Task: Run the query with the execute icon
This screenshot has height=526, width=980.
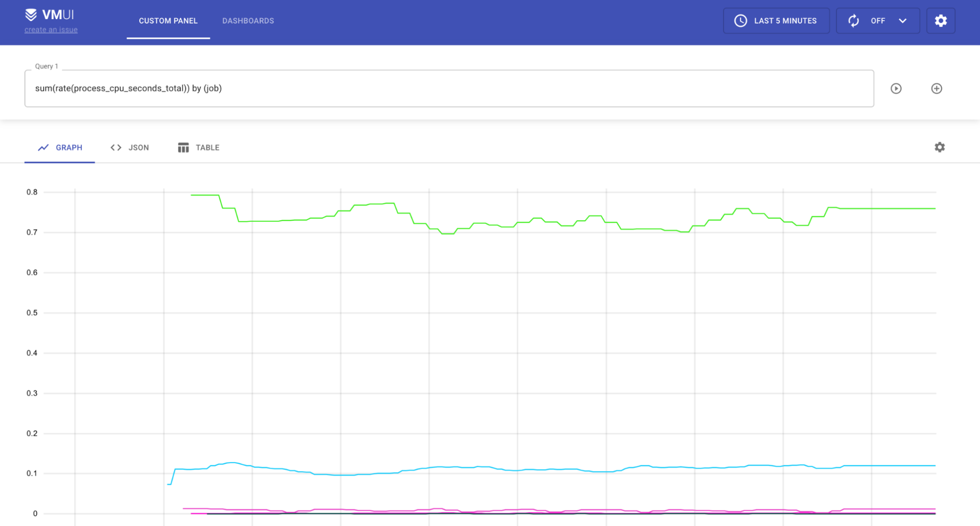Action: click(x=896, y=88)
